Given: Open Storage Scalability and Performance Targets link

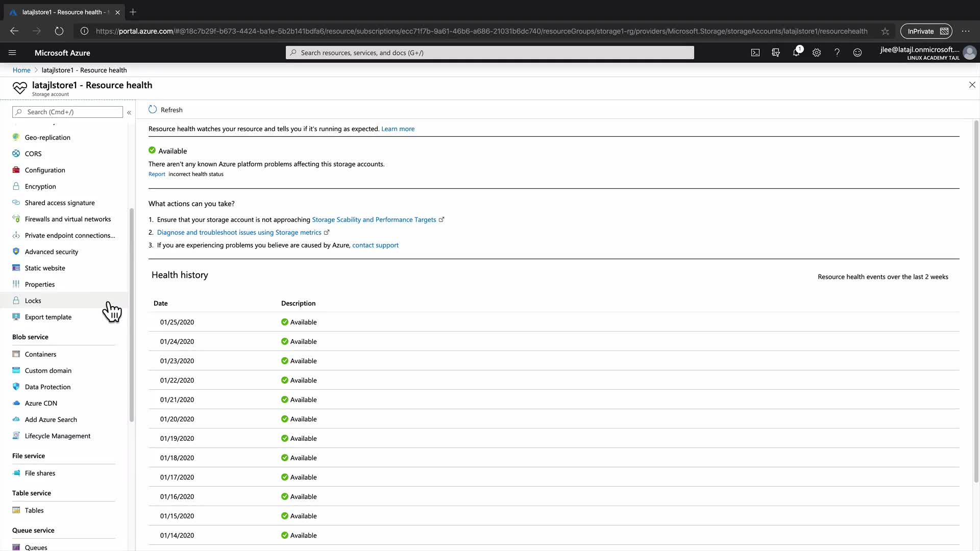Looking at the screenshot, I should tap(374, 219).
